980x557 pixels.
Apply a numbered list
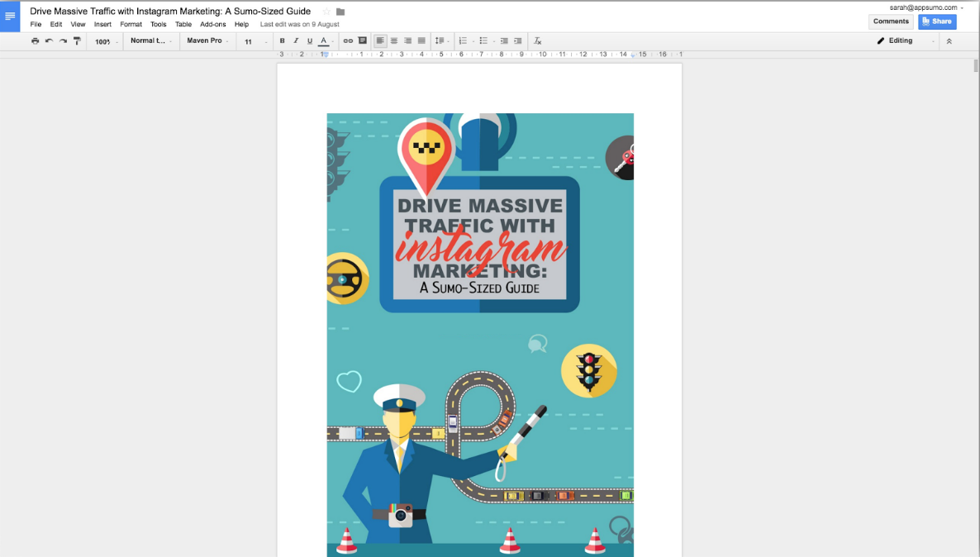[x=463, y=41]
